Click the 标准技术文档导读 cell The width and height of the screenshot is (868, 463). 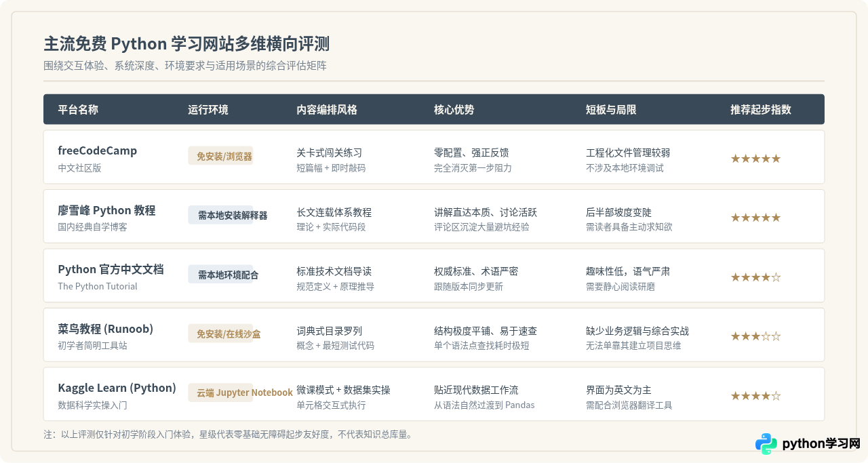(334, 271)
